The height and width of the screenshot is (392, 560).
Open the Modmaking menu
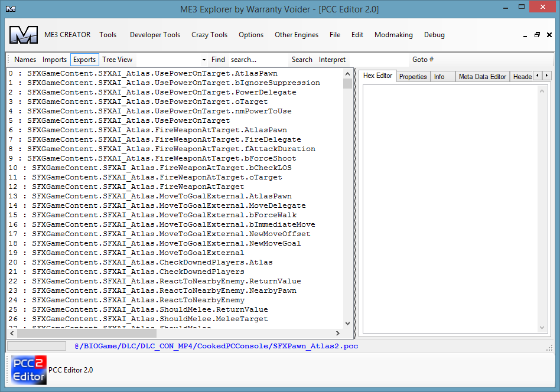(393, 35)
